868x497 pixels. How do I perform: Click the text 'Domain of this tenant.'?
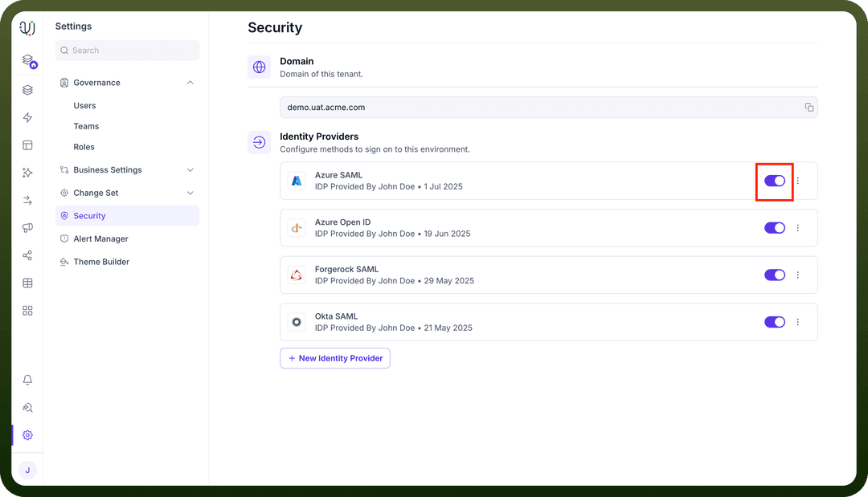(321, 74)
